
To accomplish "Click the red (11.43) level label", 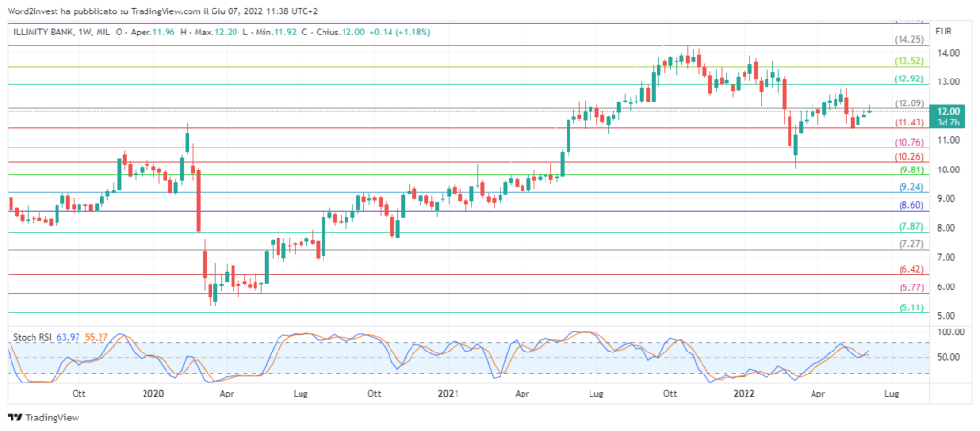I will coord(907,123).
